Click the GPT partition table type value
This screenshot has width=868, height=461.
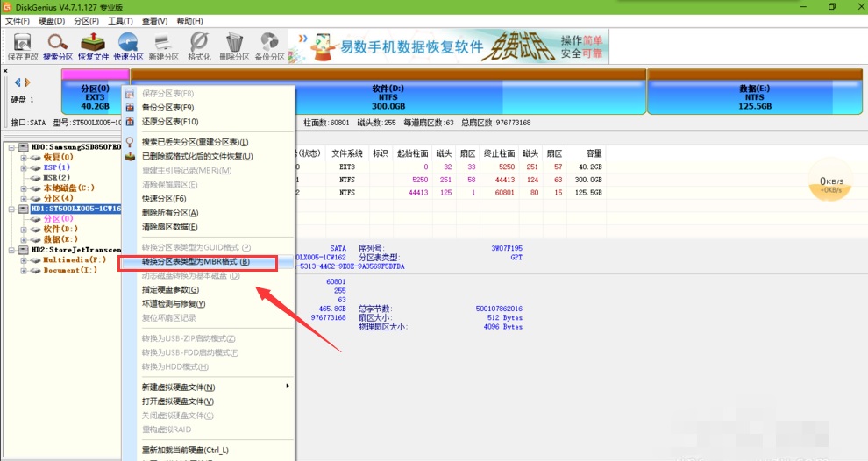[516, 258]
